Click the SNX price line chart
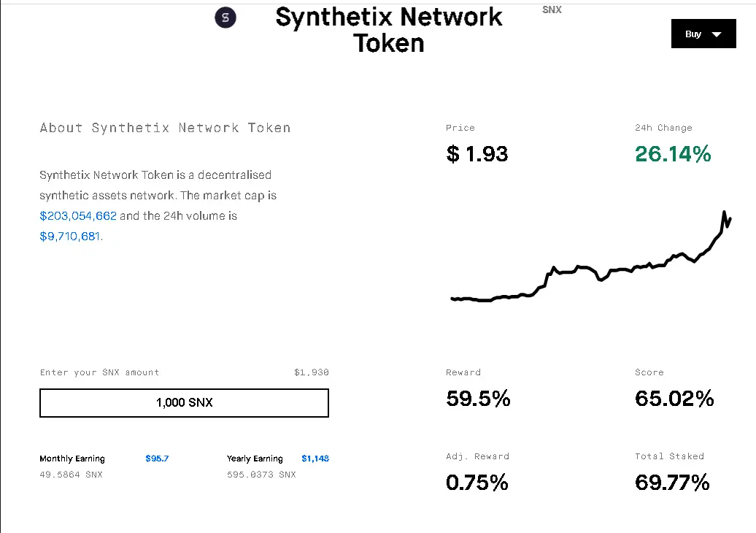The width and height of the screenshot is (756, 533). [x=590, y=256]
